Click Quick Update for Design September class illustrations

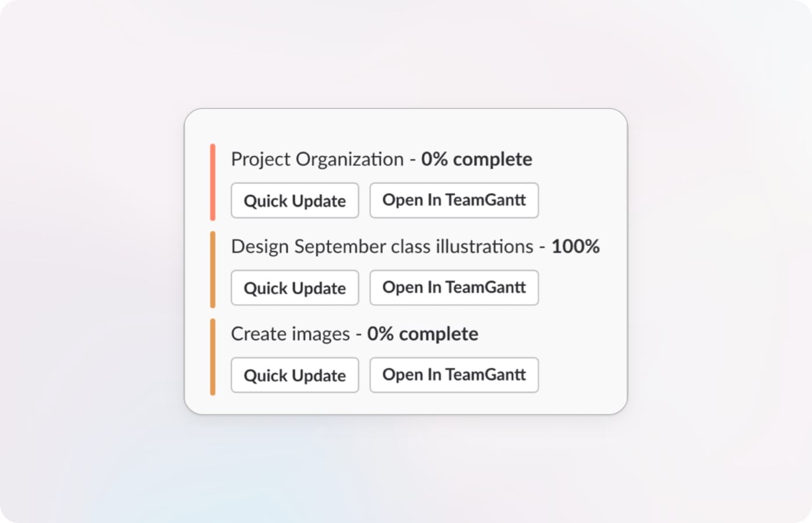(295, 288)
